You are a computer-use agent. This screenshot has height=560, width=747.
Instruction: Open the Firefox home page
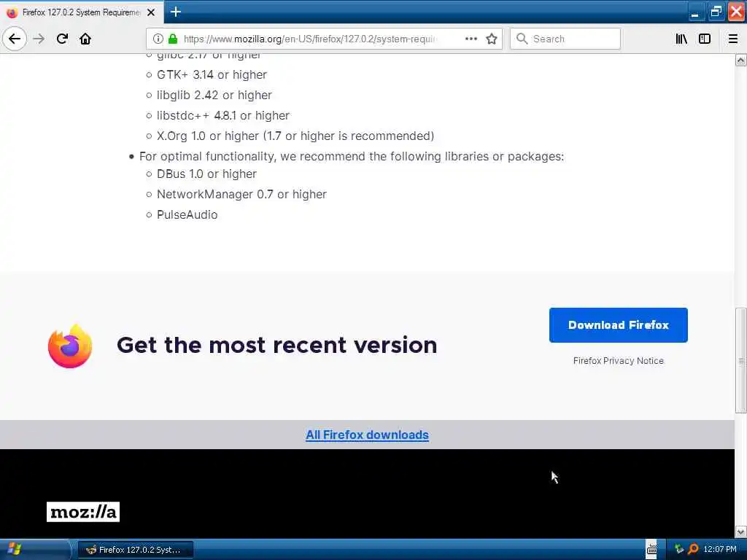pos(85,39)
